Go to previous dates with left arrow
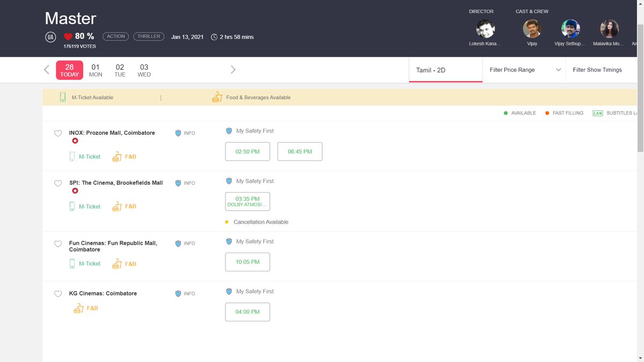This screenshot has width=644, height=362. click(x=47, y=70)
